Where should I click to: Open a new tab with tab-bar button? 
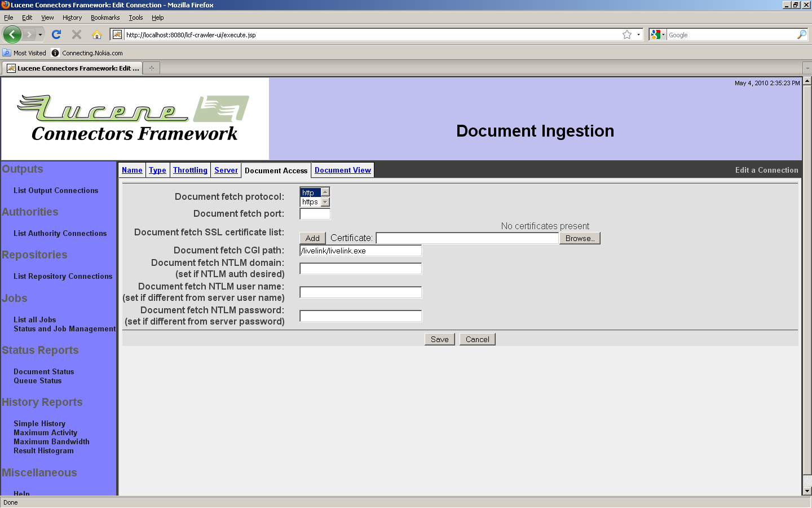click(151, 68)
